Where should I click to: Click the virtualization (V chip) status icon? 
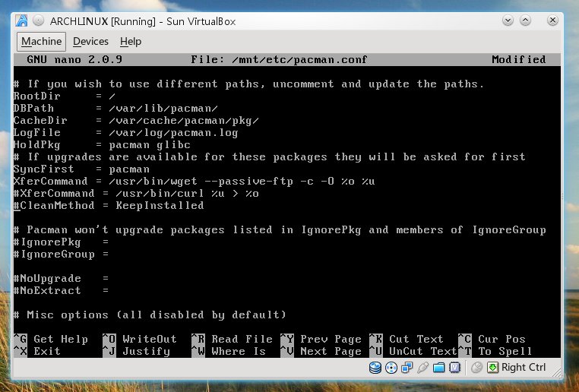coord(454,368)
